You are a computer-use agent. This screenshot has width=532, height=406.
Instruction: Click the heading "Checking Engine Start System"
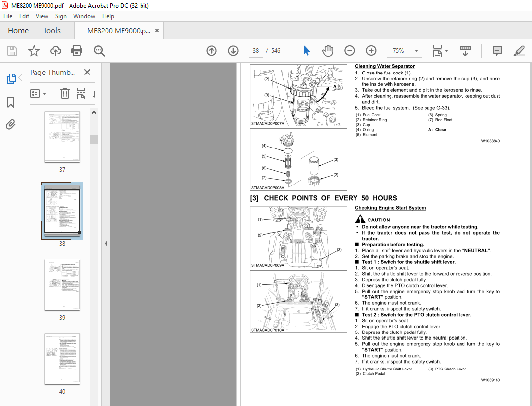pos(390,207)
